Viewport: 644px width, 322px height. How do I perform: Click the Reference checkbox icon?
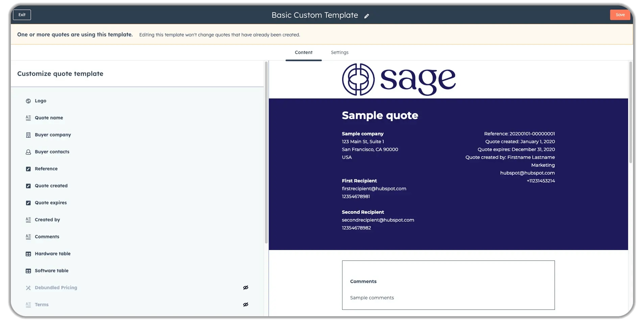point(28,169)
